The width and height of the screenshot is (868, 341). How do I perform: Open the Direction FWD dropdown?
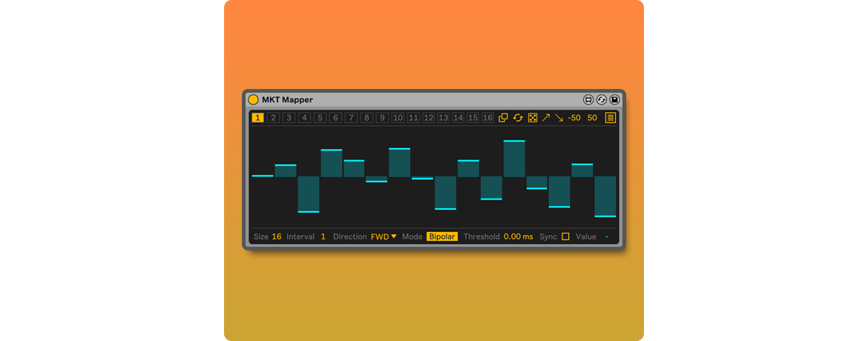coord(384,236)
